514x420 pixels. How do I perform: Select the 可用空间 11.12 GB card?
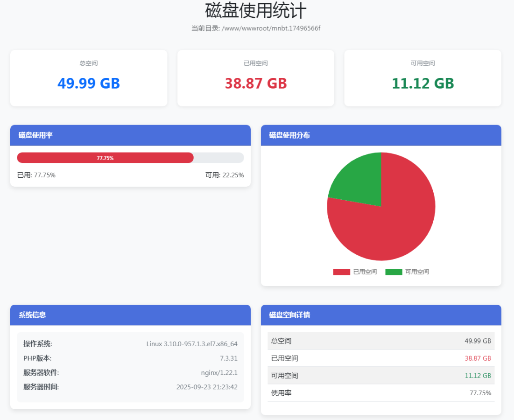(x=422, y=78)
